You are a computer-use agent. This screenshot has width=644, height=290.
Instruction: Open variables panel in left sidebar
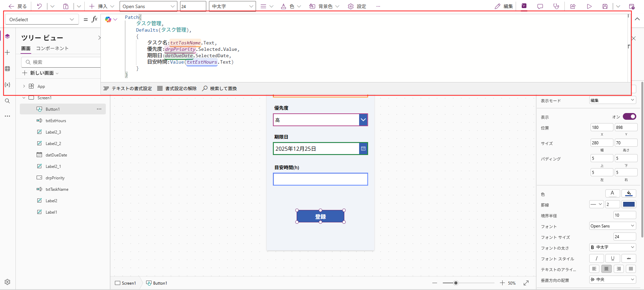point(7,85)
